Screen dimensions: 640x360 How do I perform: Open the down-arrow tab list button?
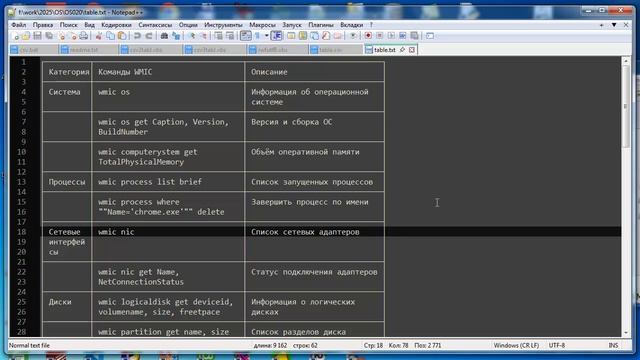[614, 25]
